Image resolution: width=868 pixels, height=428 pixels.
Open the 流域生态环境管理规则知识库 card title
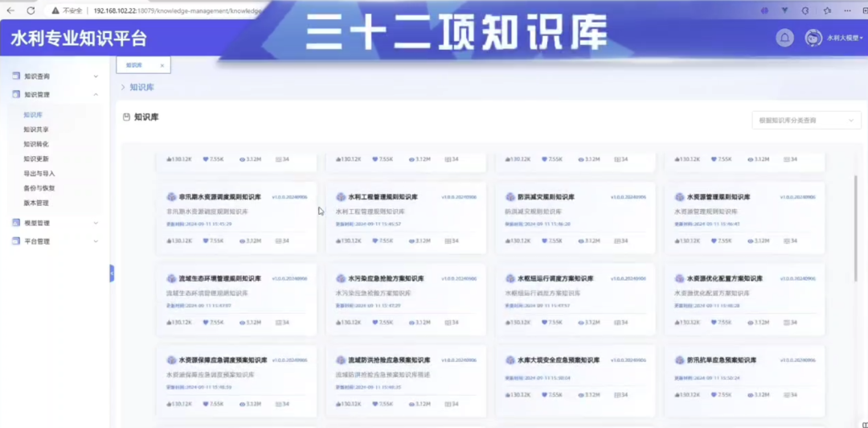[x=219, y=278]
